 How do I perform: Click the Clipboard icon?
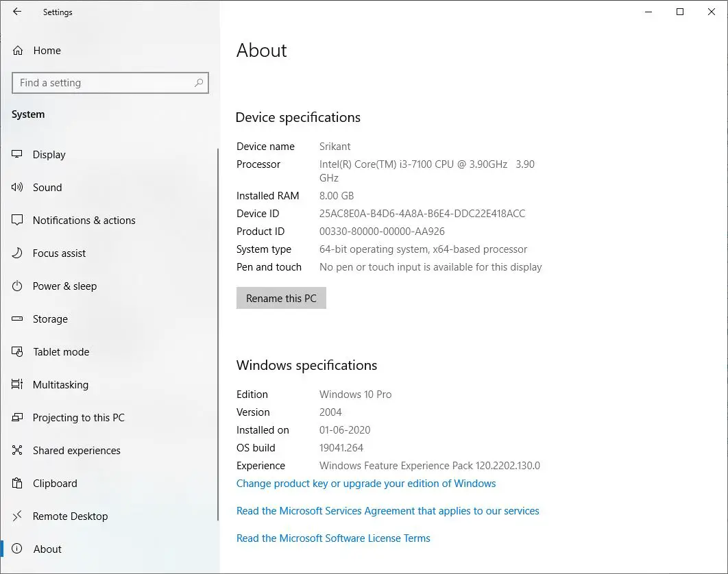pyautogui.click(x=17, y=483)
